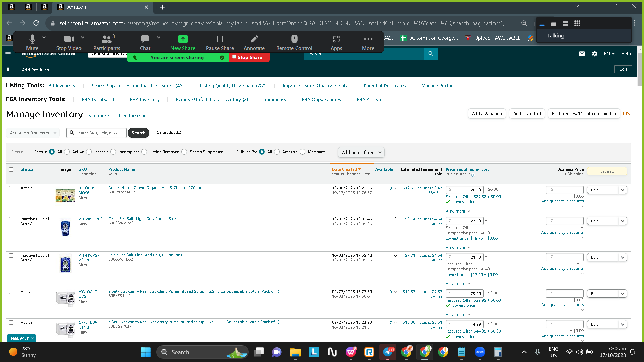Select the Inactive status radio button

(89, 152)
